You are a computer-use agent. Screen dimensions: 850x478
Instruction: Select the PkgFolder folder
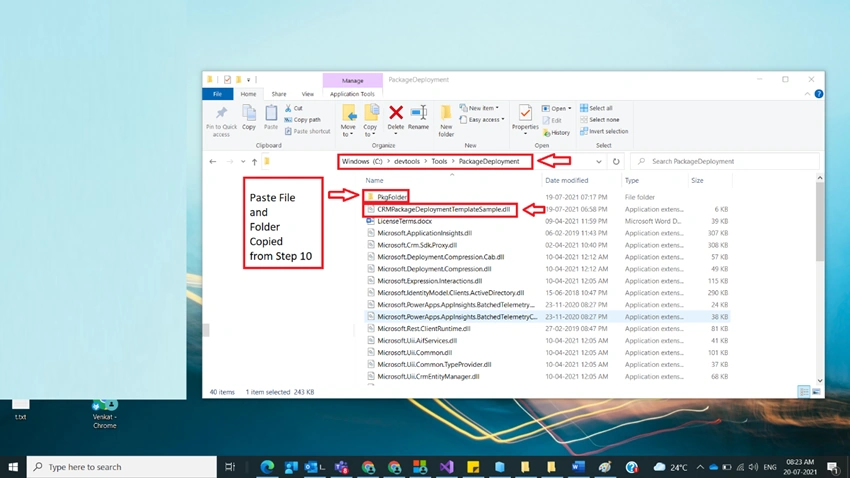click(x=392, y=197)
